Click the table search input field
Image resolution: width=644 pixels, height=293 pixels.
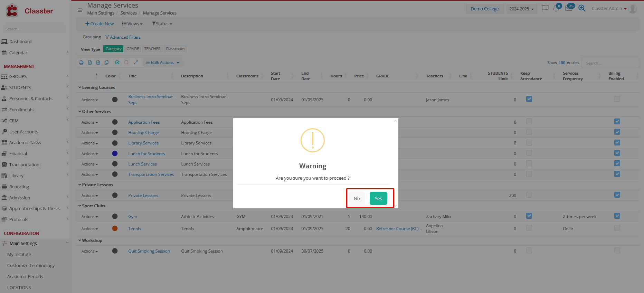tap(610, 63)
